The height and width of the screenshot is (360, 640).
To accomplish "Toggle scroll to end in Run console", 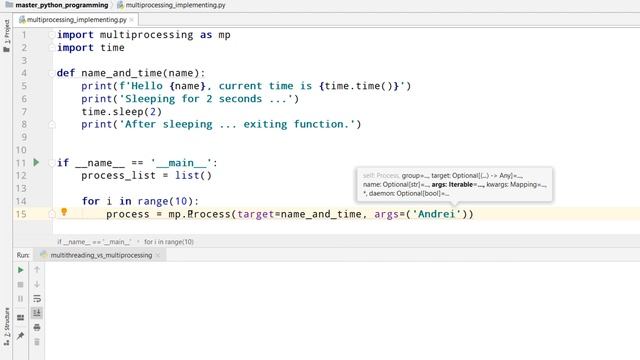I will [37, 313].
